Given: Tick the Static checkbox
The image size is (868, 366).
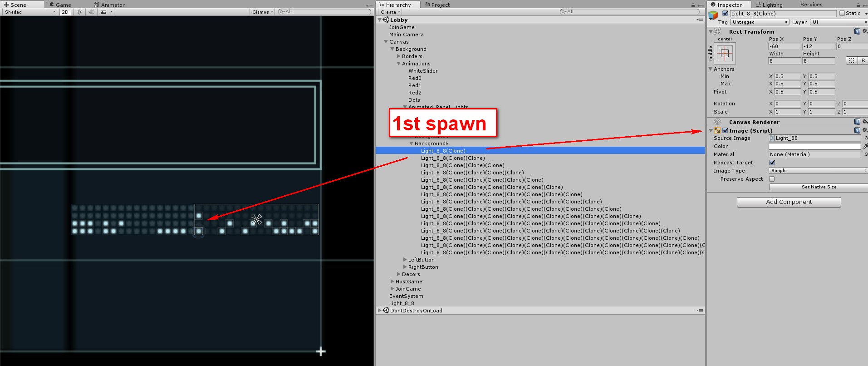Looking at the screenshot, I should [x=842, y=14].
